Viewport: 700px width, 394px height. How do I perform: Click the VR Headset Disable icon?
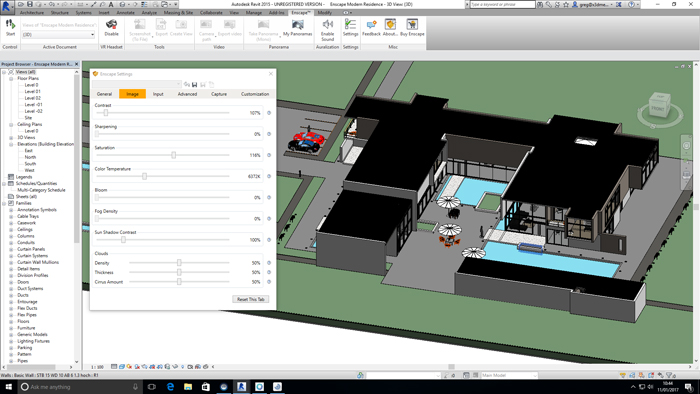[x=111, y=24]
